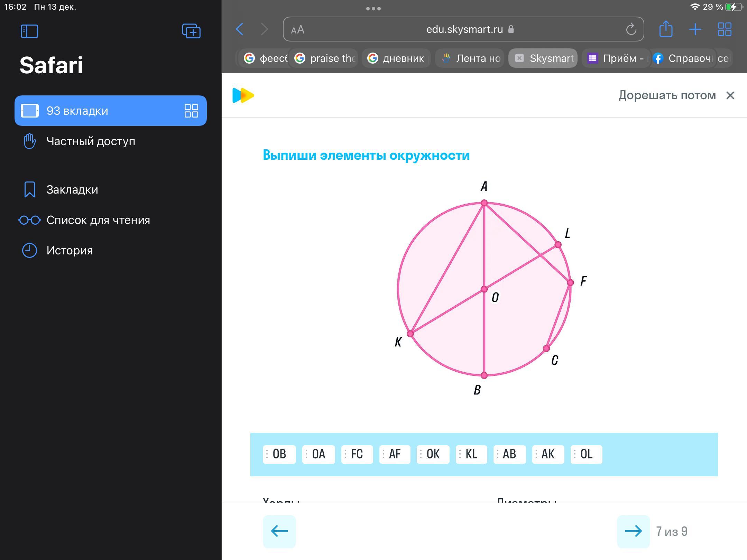Open Список для чтения
The image size is (747, 560).
click(98, 220)
